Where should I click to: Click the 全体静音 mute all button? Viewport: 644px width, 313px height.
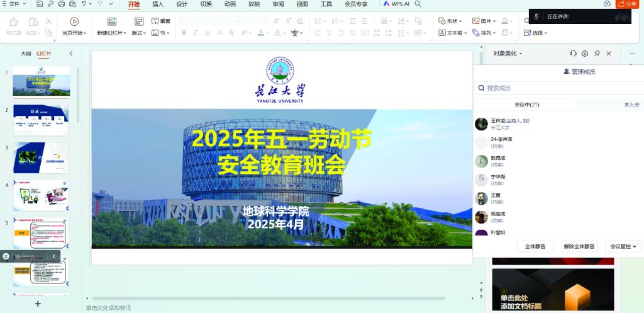click(x=535, y=246)
